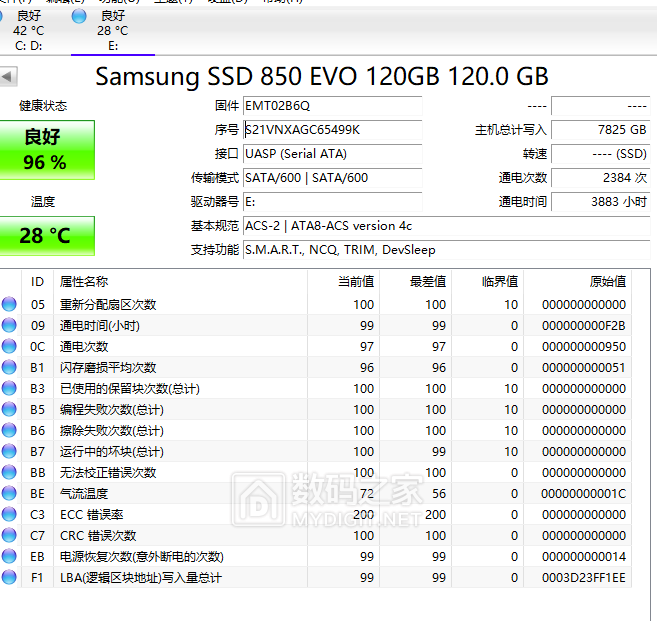Click the 属性名称 column header
657x621 pixels.
84,282
